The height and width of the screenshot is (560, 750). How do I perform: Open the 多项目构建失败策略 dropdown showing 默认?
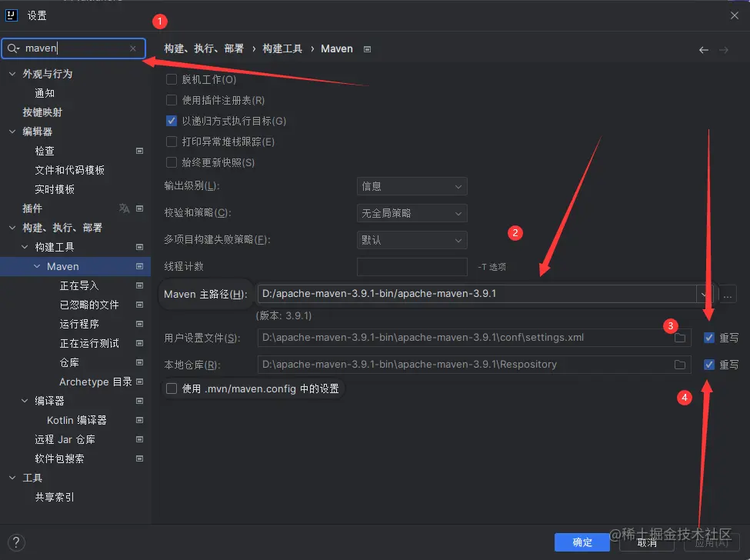[412, 240]
